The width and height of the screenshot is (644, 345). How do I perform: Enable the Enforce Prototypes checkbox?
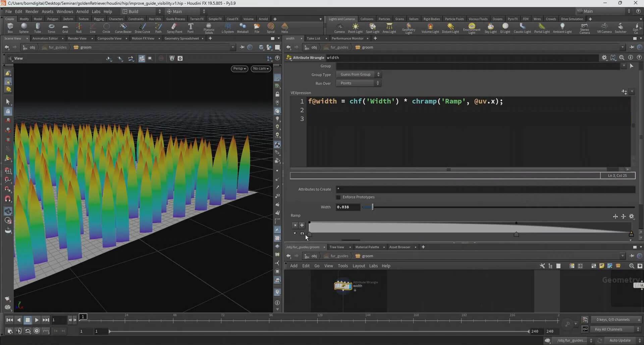click(x=338, y=197)
